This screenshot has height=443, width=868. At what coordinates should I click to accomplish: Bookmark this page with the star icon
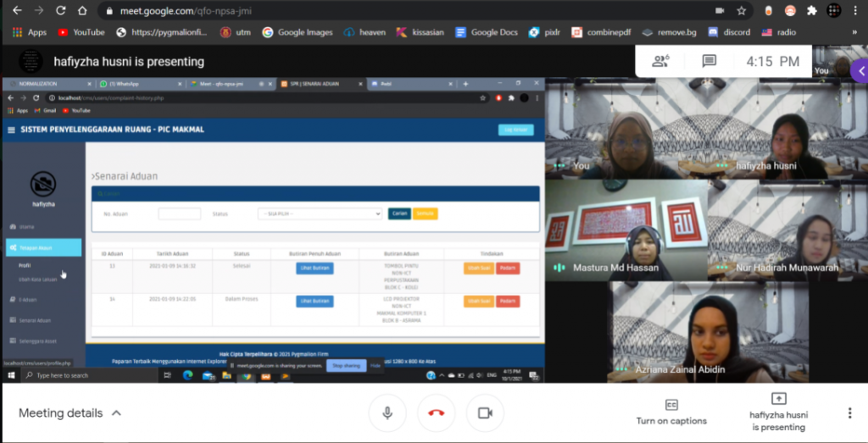point(742,11)
